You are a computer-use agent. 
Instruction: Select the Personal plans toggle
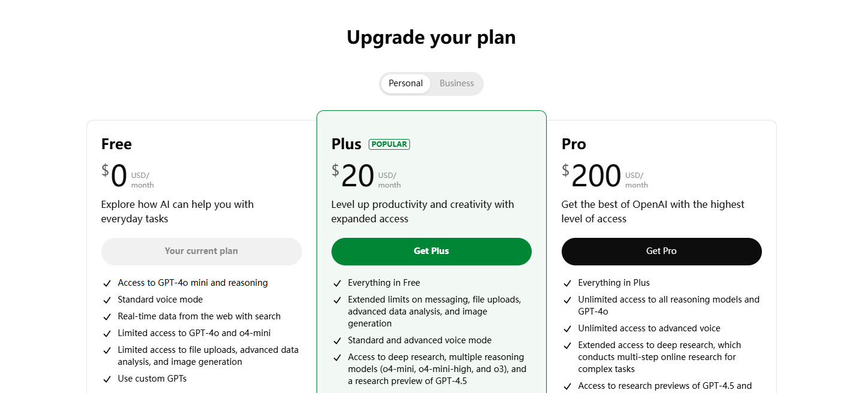[x=406, y=83]
